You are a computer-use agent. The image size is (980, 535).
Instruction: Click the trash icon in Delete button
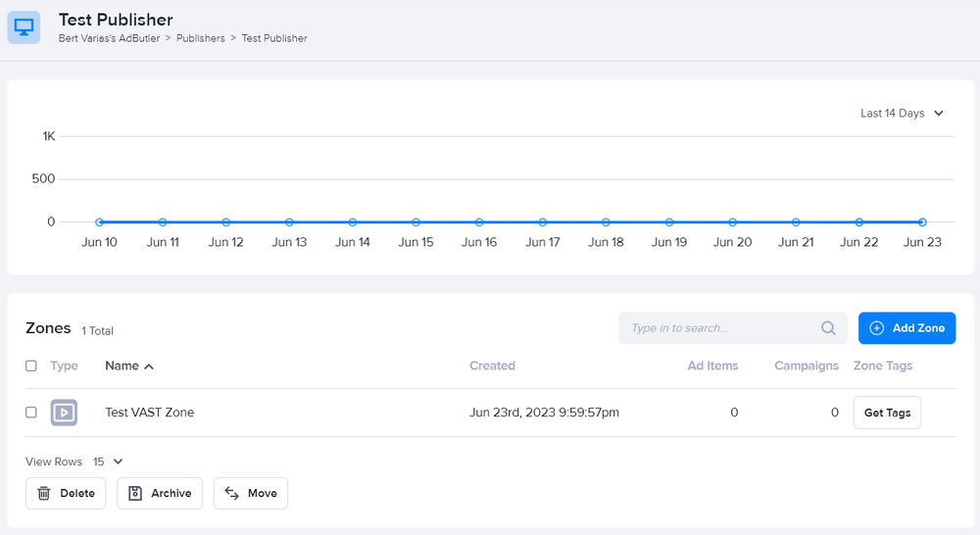click(44, 493)
